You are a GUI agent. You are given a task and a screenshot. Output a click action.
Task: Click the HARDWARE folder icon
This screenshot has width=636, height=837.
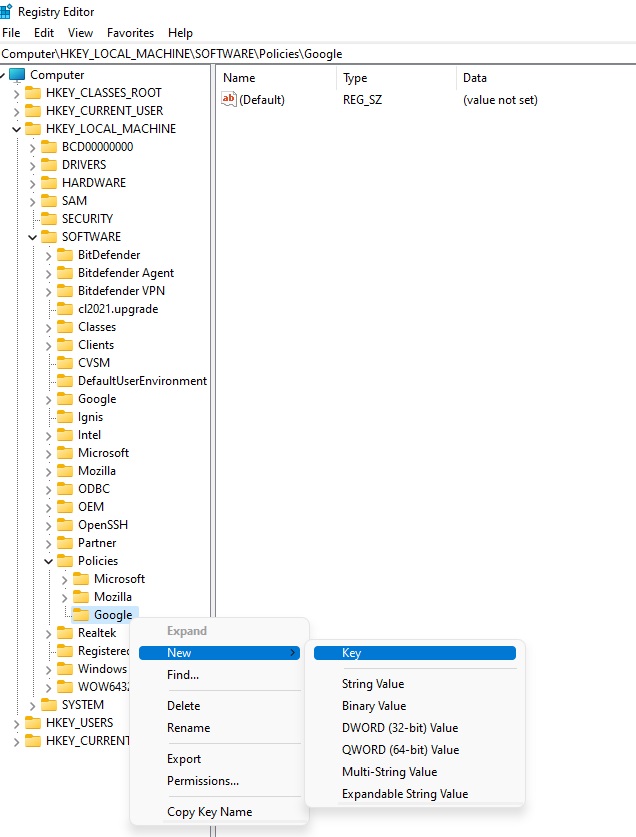(x=49, y=183)
